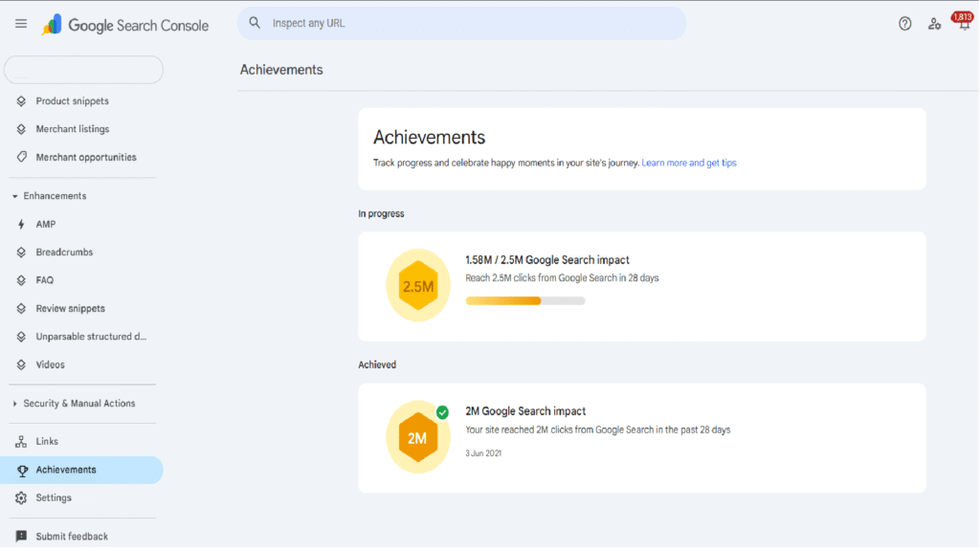Click the green checkmark on the 2M badge
The height and width of the screenshot is (551, 980).
coord(442,412)
